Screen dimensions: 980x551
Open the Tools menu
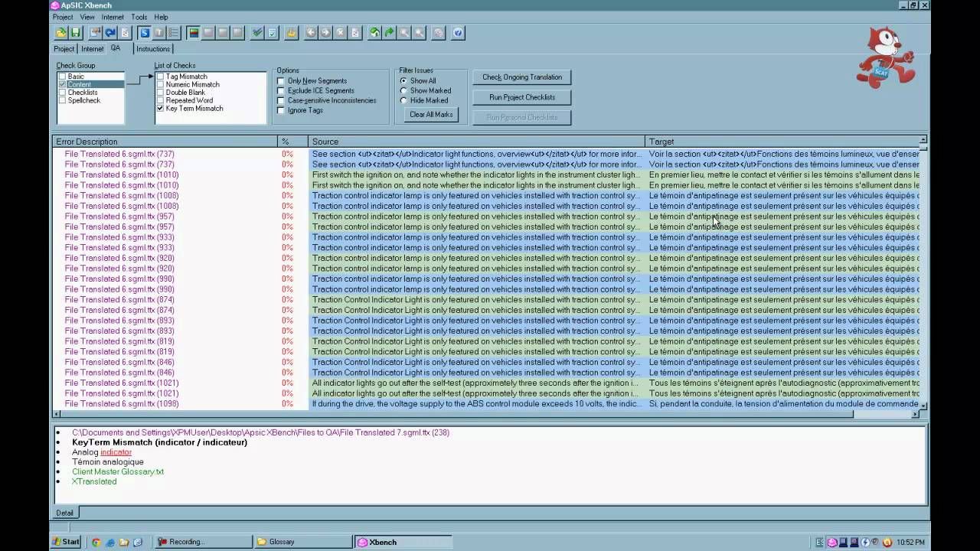(x=139, y=17)
